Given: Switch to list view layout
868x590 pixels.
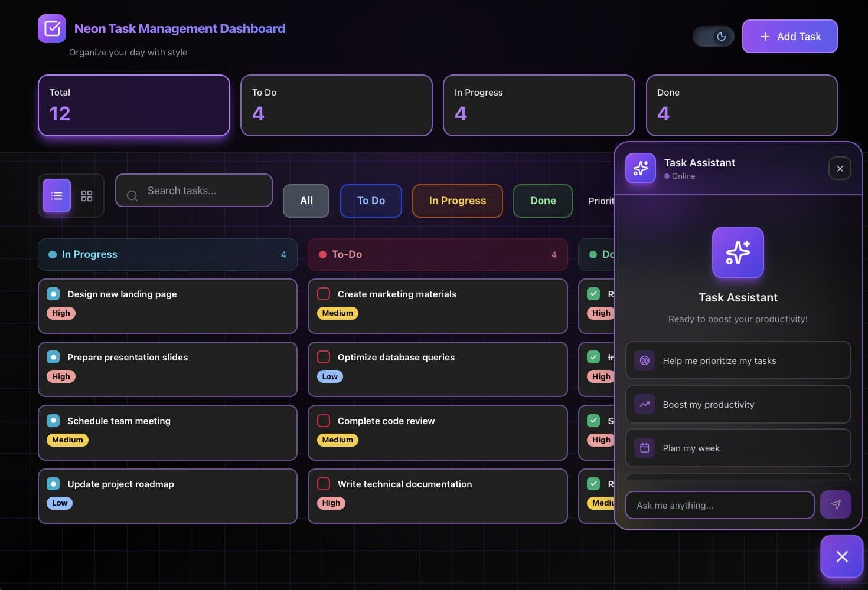Looking at the screenshot, I should pos(57,196).
